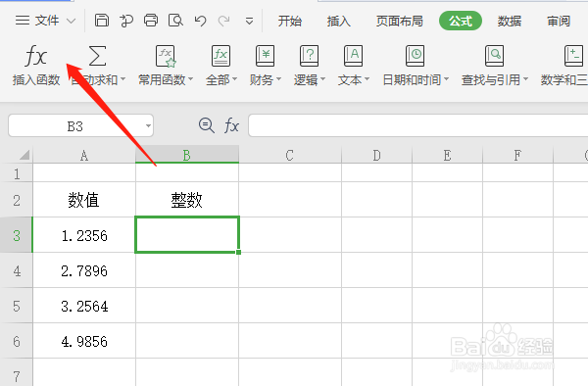Switch to the 插入 tab
Viewport: 588px width, 386px height.
(339, 21)
